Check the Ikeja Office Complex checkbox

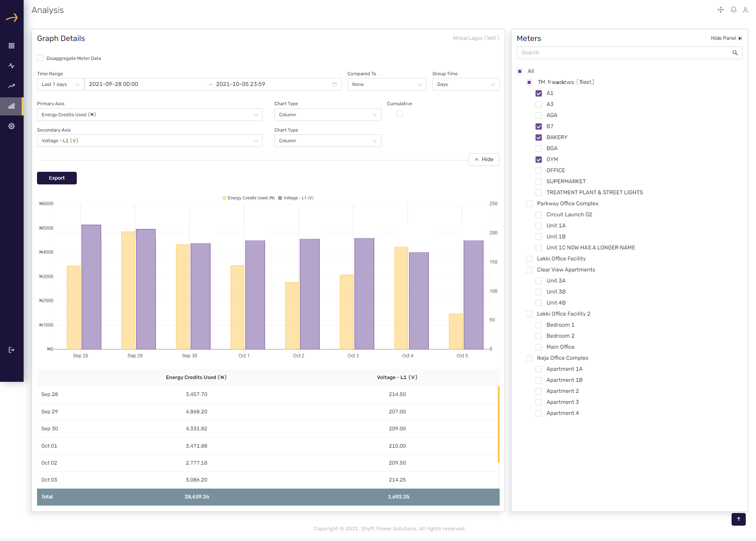click(529, 358)
